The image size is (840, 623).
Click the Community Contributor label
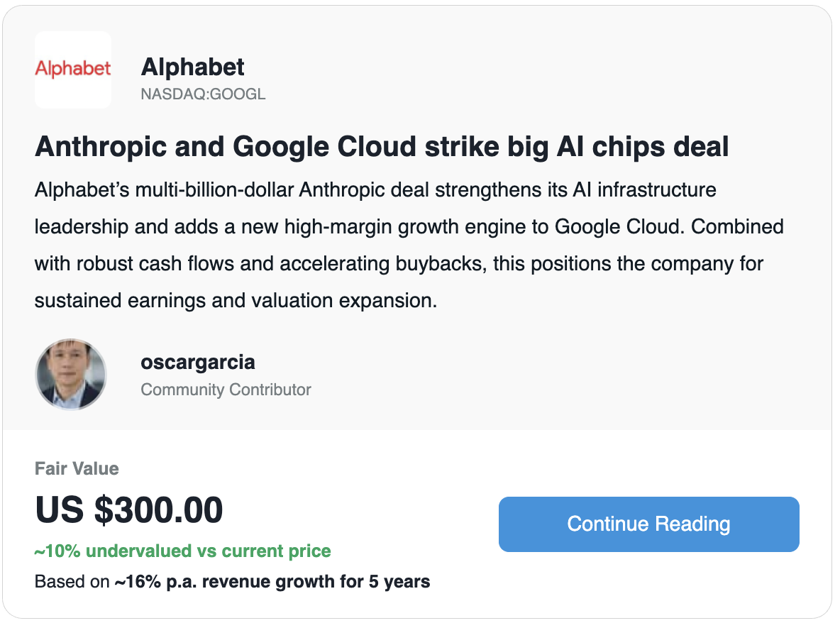226,390
